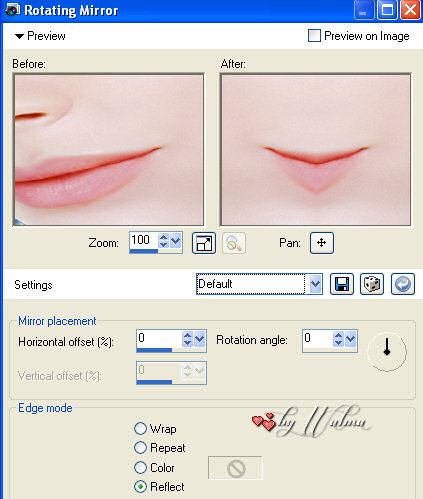This screenshot has height=499, width=423.
Task: Reset to default with blue arrow icon
Action: (x=403, y=284)
